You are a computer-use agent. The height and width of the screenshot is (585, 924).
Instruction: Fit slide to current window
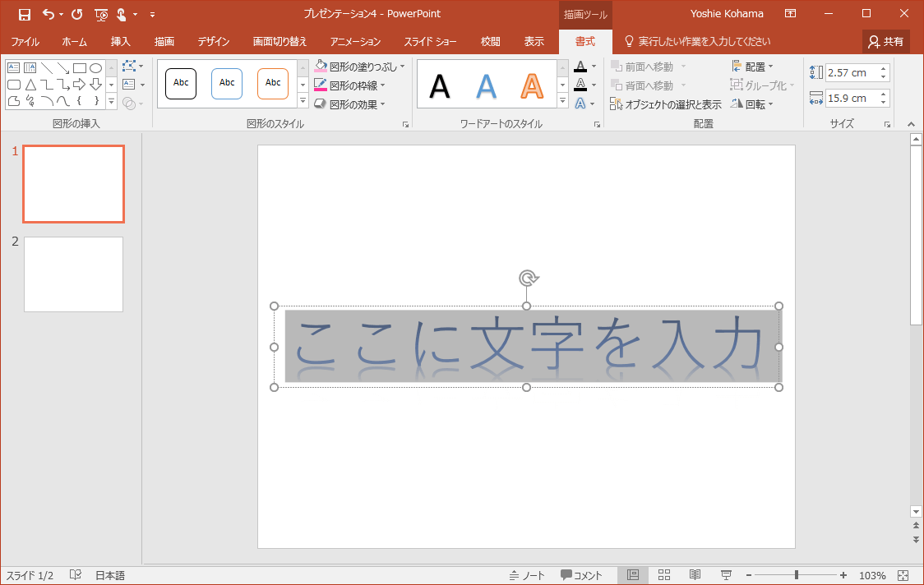pyautogui.click(x=903, y=575)
